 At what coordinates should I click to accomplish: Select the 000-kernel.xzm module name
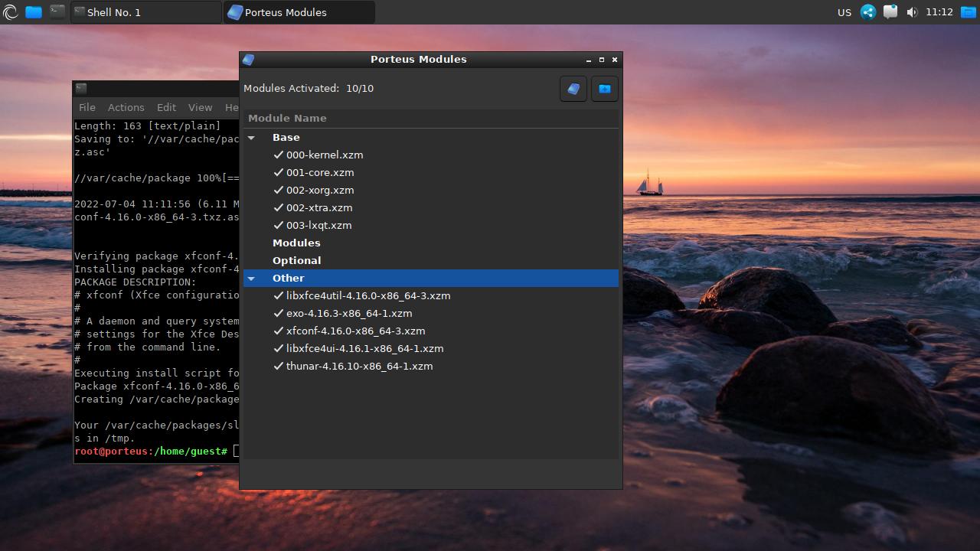click(x=325, y=155)
